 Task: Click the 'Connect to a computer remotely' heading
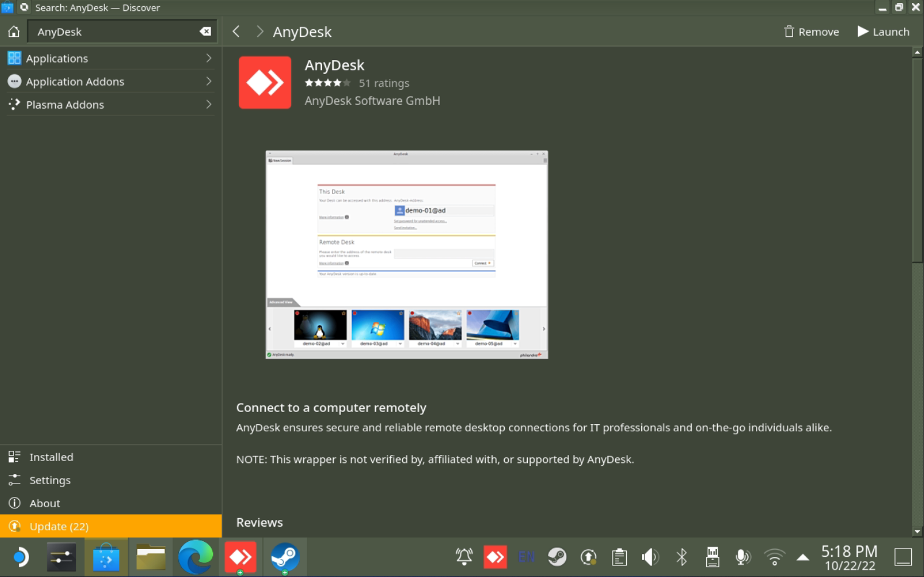coord(331,408)
